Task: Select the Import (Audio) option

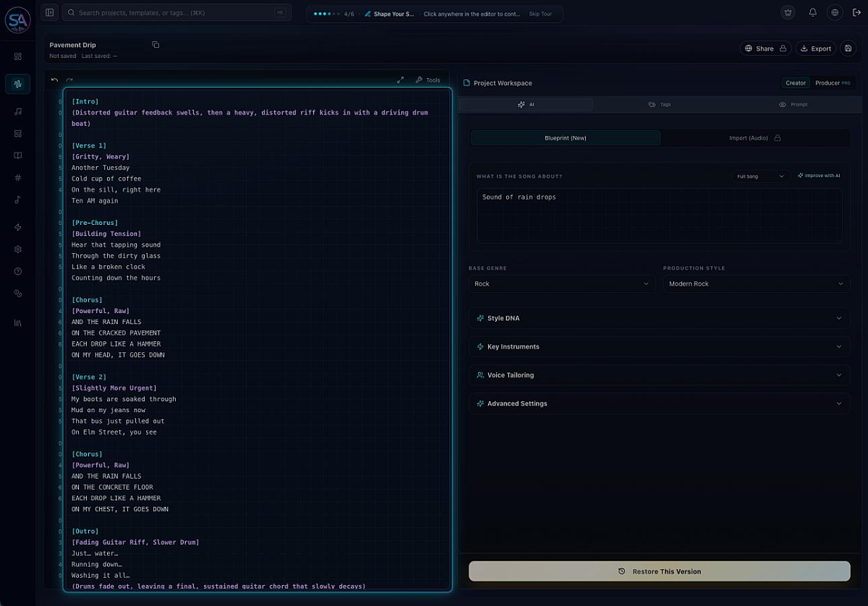Action: click(x=755, y=138)
